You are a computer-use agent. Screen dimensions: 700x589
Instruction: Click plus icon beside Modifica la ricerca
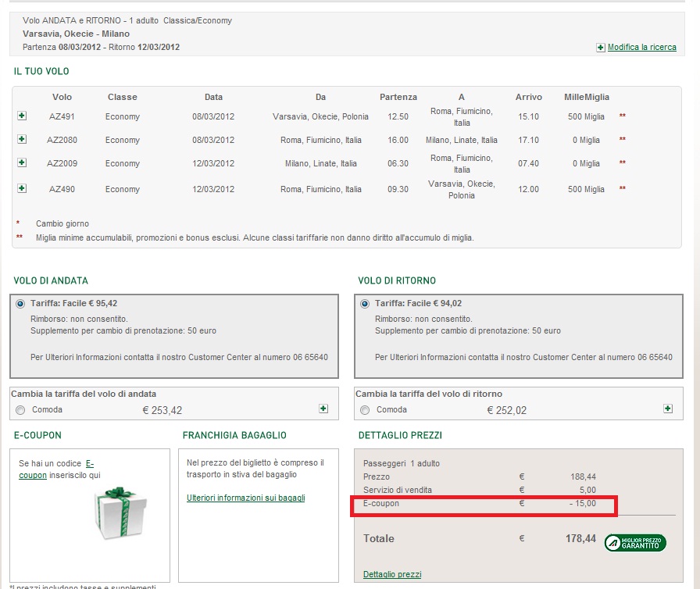click(601, 48)
